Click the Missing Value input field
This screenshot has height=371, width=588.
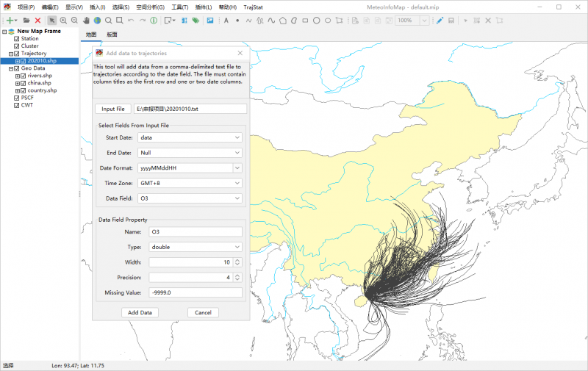(195, 292)
